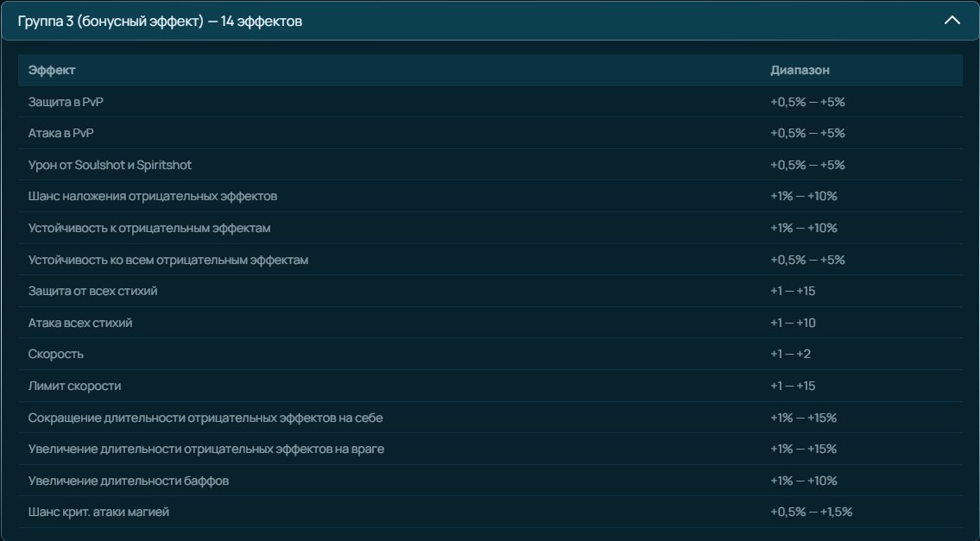Click the 'Эффект' column header

(52, 70)
